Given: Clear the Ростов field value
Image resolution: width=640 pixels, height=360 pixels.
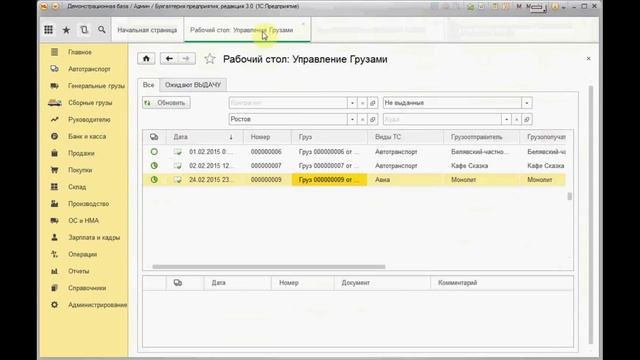Looking at the screenshot, I should point(362,120).
